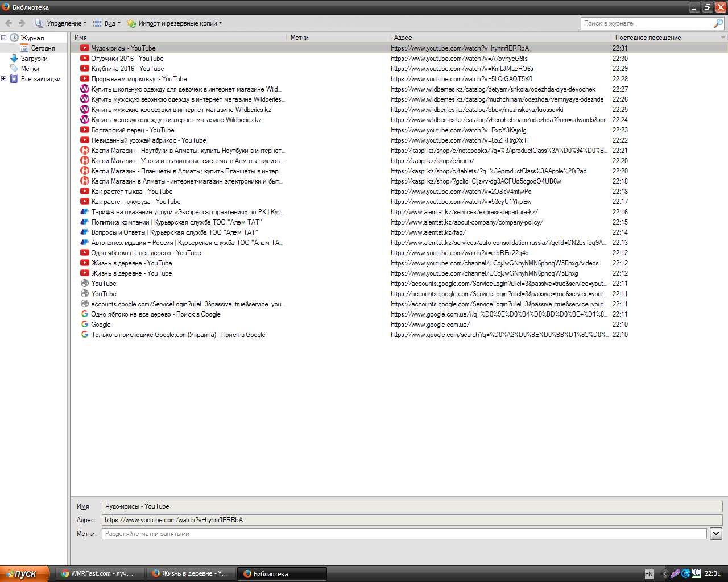
Task: Click Библиотека button in the taskbar
Action: [x=282, y=573]
